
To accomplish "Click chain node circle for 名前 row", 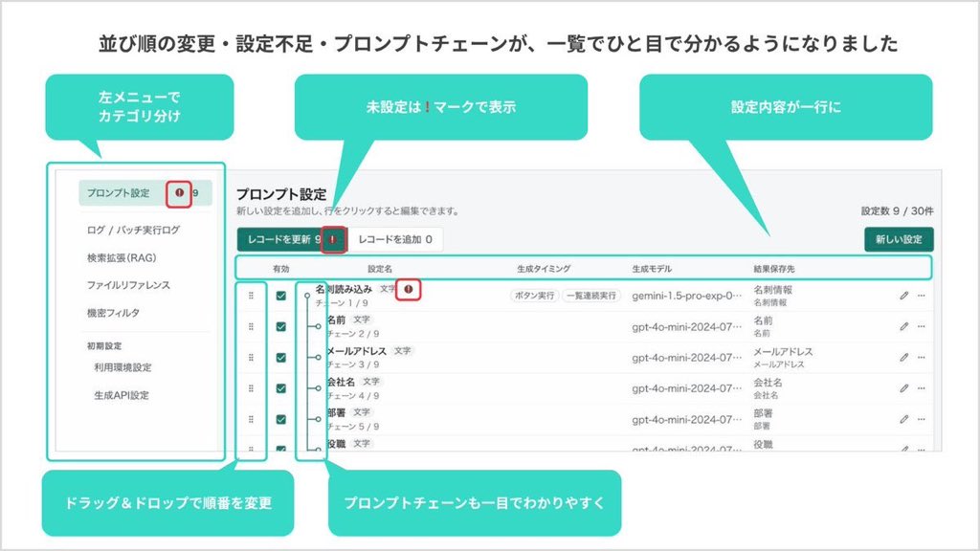I will tap(318, 326).
